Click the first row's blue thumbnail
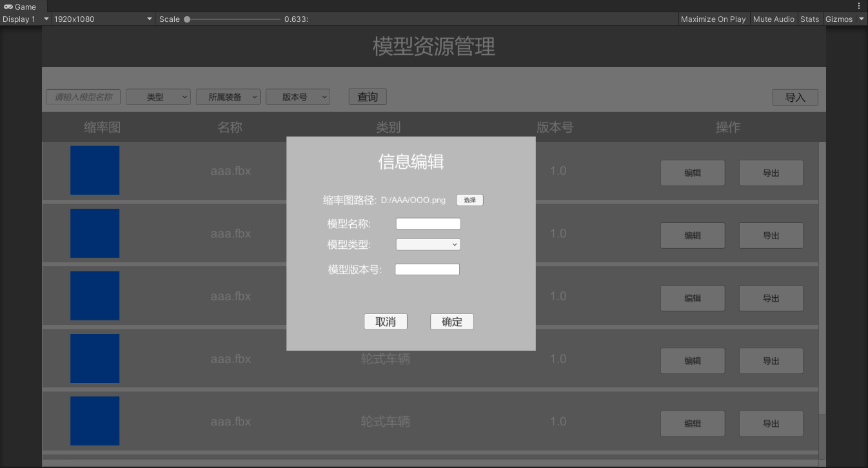Screen dimensions: 868x468 point(95,170)
